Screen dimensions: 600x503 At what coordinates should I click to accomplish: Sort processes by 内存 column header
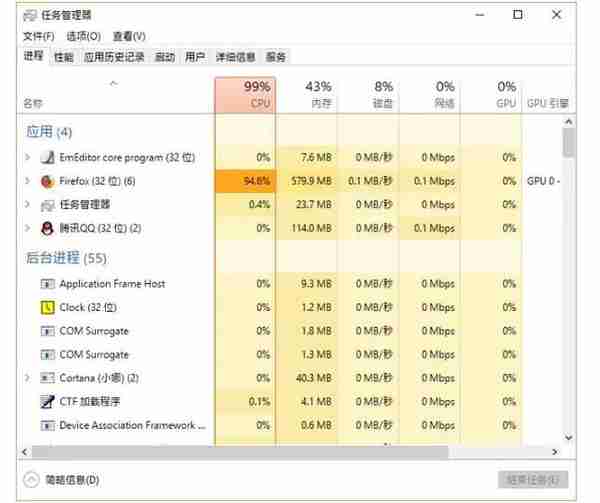pos(307,95)
